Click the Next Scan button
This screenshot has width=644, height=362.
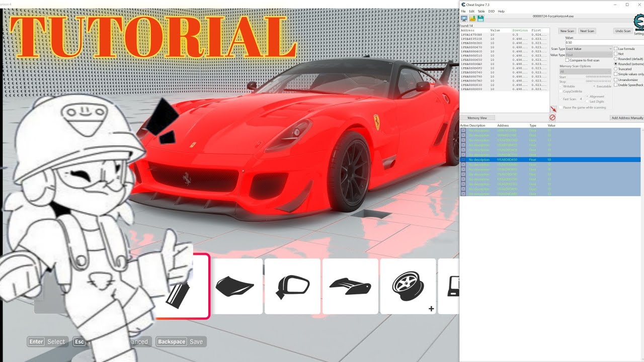(587, 31)
